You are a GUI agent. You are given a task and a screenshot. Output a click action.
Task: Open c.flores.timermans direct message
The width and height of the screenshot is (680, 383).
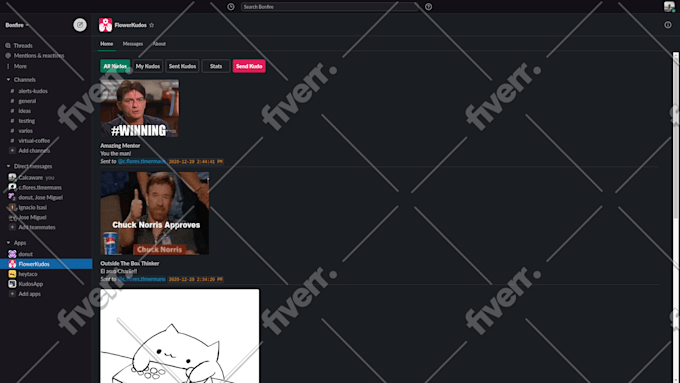(40, 187)
